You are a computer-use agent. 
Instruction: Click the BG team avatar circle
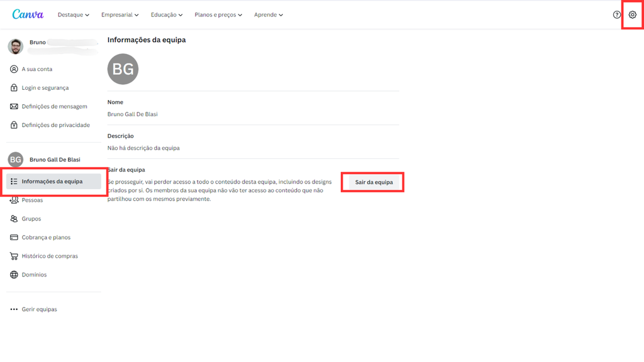(123, 69)
